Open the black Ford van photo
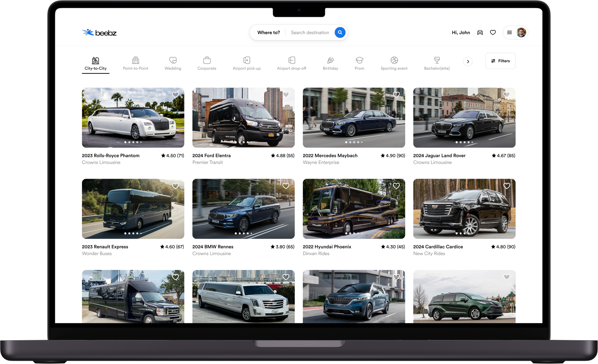The width and height of the screenshot is (598, 364). click(243, 118)
